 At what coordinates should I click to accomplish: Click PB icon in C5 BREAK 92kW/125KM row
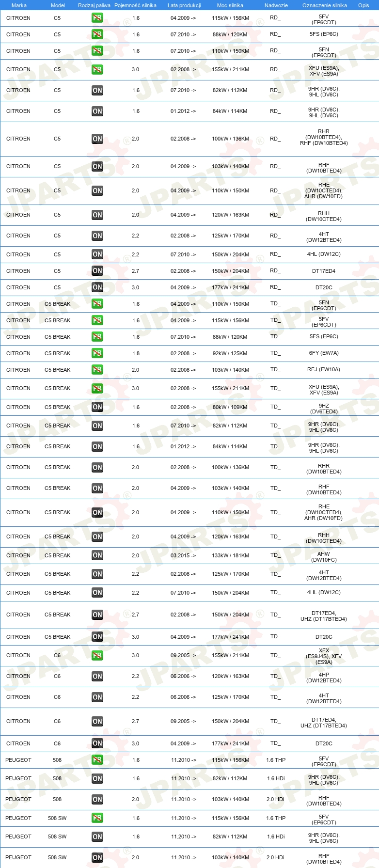click(x=97, y=353)
